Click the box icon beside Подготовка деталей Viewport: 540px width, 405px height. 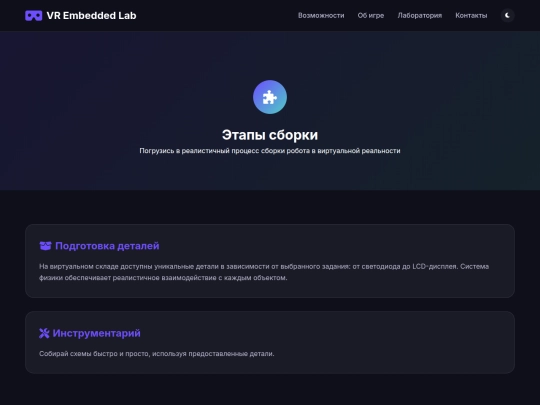[45, 246]
